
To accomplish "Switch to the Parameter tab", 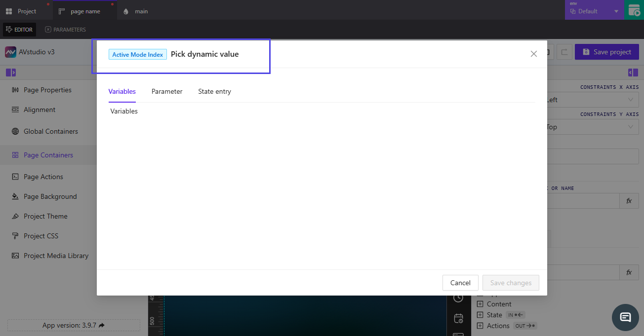I will (166, 91).
